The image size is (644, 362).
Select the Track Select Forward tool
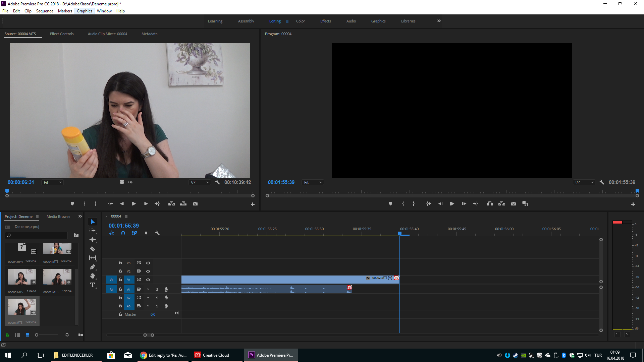point(93,231)
